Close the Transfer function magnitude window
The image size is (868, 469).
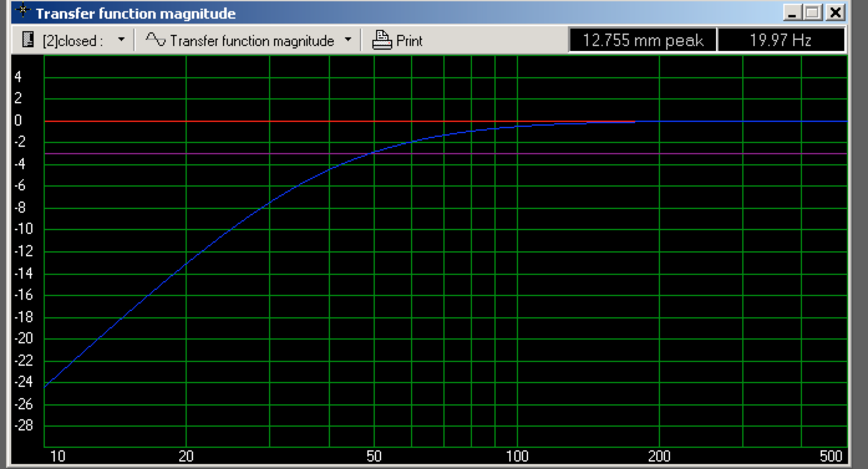click(x=836, y=12)
